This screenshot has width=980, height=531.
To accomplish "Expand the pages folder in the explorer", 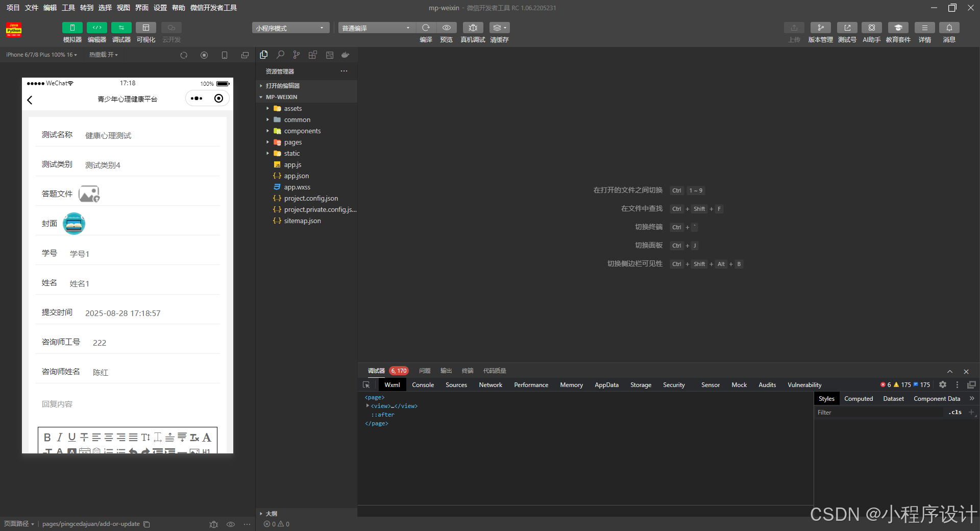I will (293, 142).
